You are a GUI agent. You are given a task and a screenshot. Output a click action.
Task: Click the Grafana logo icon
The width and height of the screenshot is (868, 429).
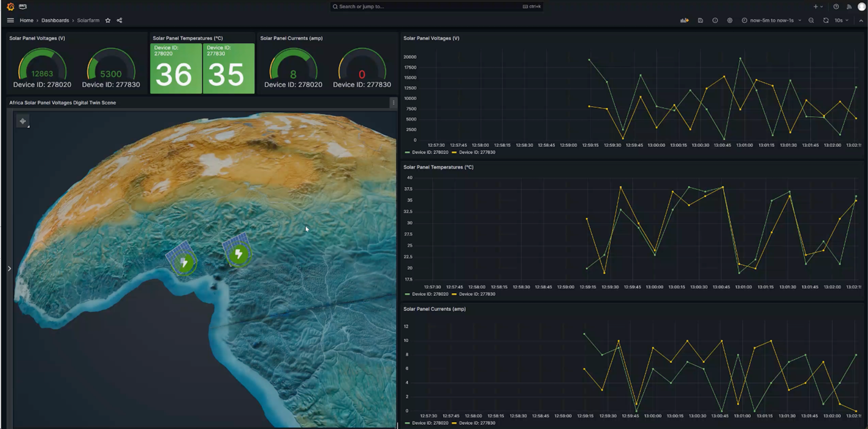pos(10,7)
